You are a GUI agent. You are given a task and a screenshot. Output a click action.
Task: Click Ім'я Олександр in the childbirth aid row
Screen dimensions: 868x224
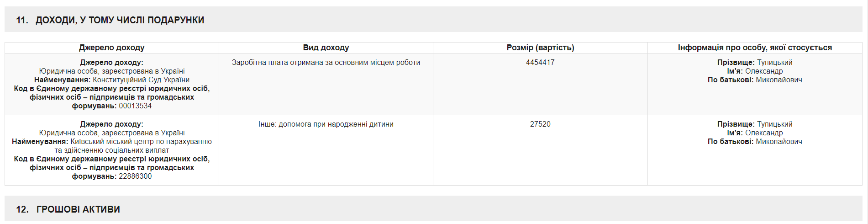[754, 133]
